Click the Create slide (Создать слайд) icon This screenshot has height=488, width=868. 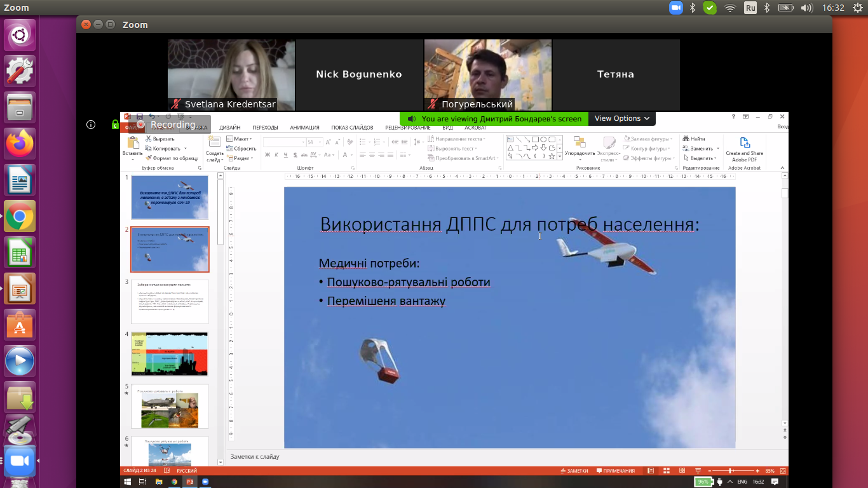[215, 142]
